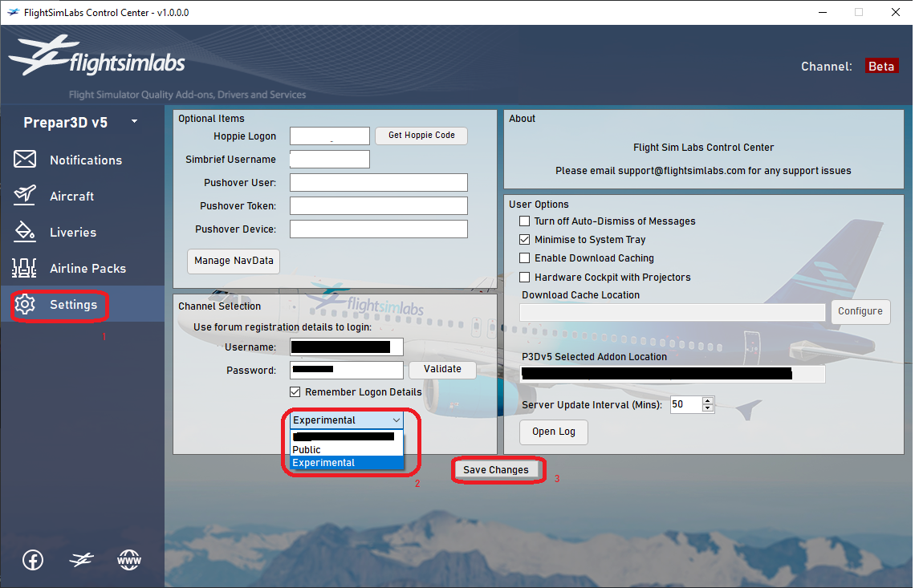The width and height of the screenshot is (915, 588).
Task: Click the Settings gear icon
Action: [25, 304]
